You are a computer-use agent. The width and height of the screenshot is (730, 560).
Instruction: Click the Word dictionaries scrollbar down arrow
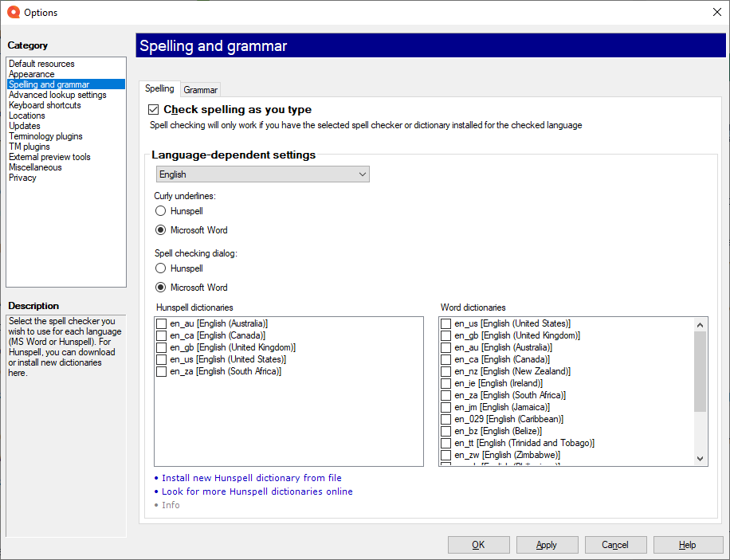[699, 460]
